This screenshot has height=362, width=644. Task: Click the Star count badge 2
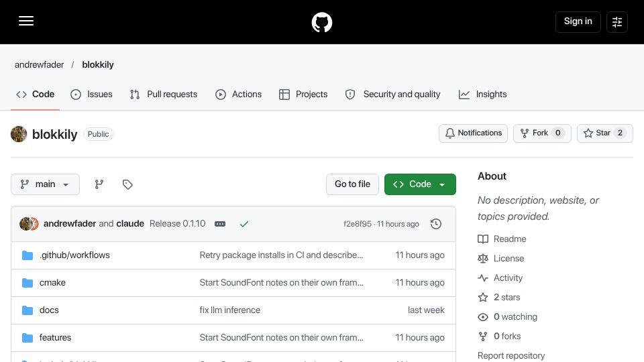click(x=620, y=133)
